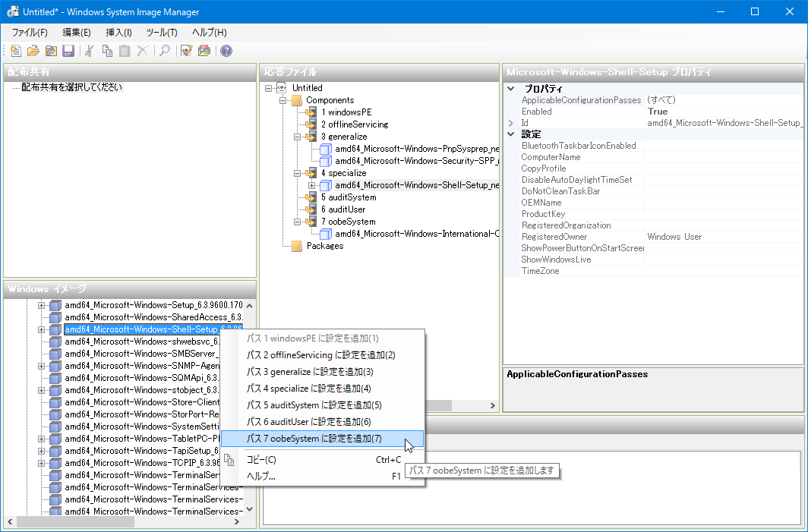Select 配布共有を選択してください text
The width and height of the screenshot is (808, 532).
click(71, 87)
